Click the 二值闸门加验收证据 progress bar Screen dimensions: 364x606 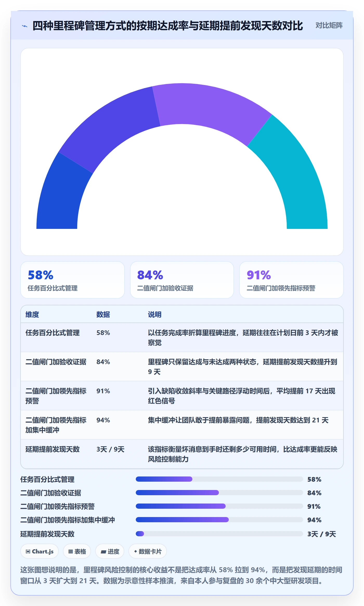219,493
